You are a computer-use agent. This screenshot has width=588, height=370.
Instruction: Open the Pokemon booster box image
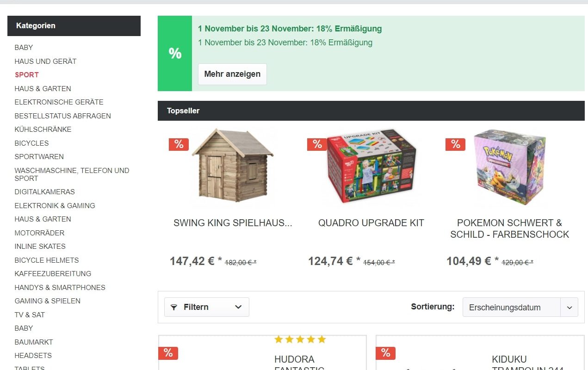pyautogui.click(x=510, y=167)
